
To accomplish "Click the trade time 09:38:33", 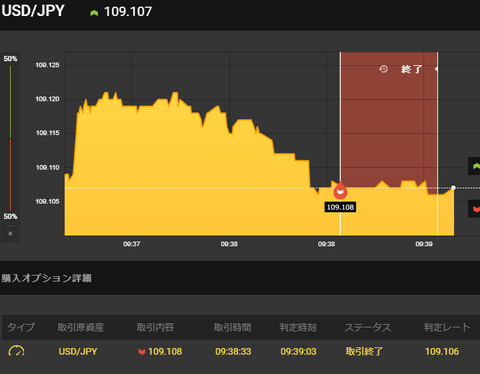I will 233,351.
